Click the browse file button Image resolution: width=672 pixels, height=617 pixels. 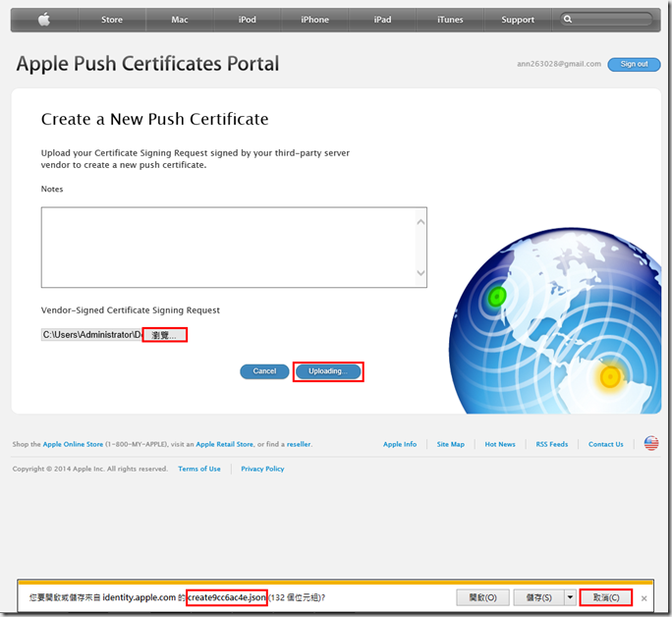[x=164, y=335]
